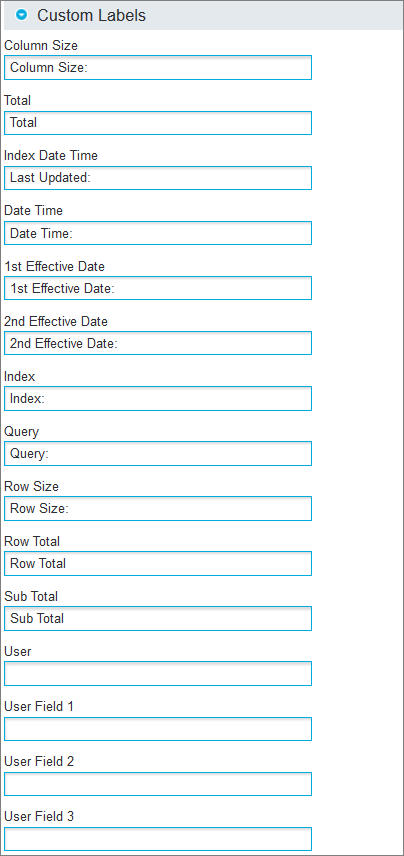Collapse the Custom Labels section arrow icon
Screen dimensions: 404x856
[22, 15]
